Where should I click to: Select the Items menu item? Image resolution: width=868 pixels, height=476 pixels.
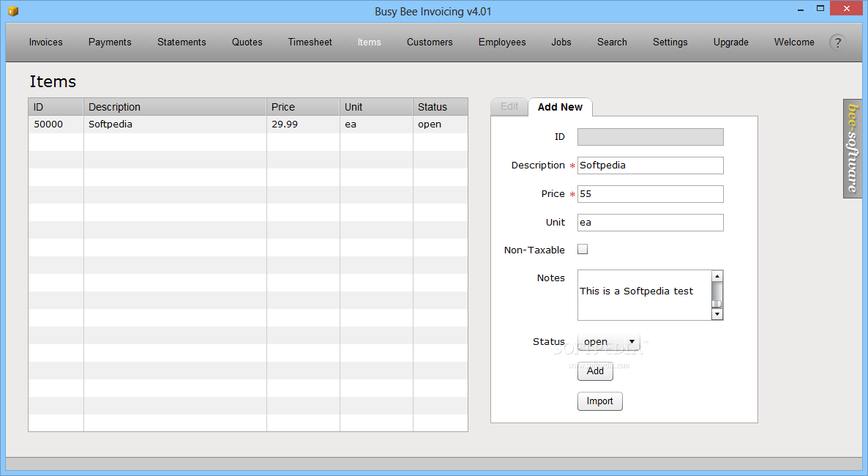tap(370, 42)
